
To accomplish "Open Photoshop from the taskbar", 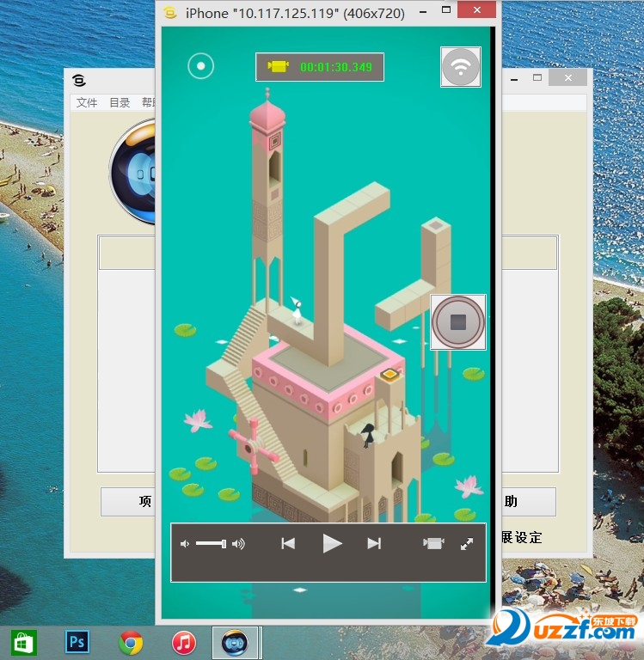I will (x=77, y=642).
